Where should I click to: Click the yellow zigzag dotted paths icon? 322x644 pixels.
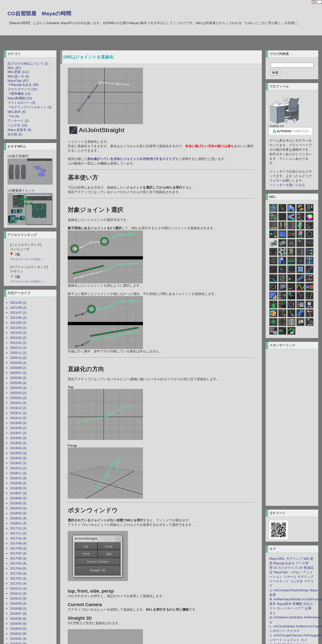point(309,296)
